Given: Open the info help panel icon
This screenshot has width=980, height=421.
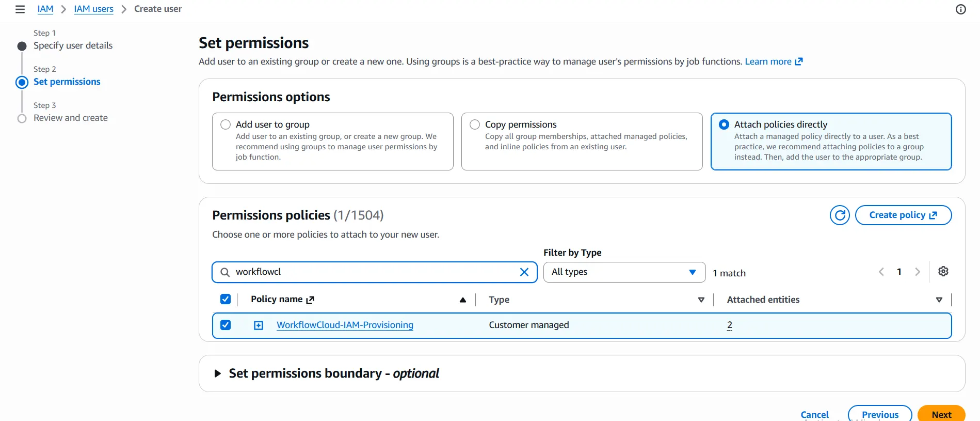Looking at the screenshot, I should coord(961,9).
